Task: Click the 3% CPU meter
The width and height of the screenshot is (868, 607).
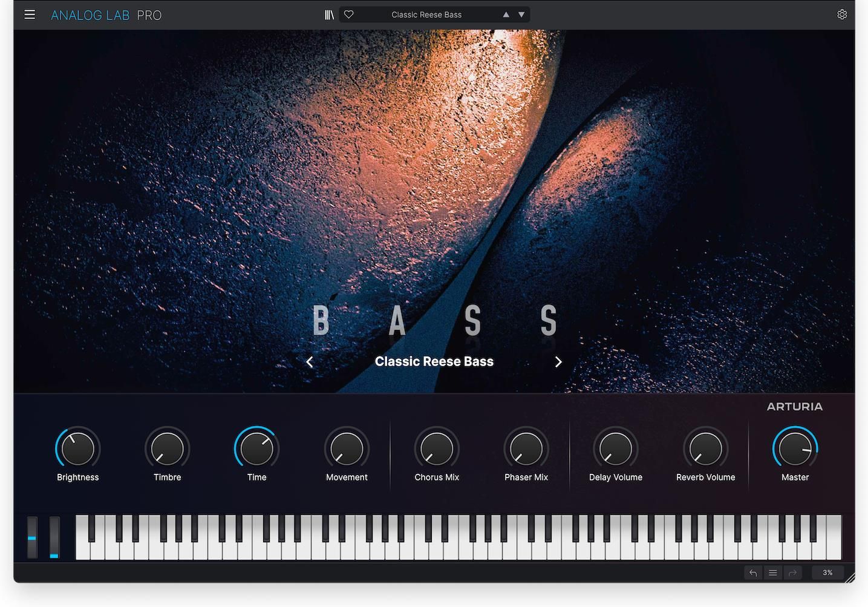Action: (827, 573)
